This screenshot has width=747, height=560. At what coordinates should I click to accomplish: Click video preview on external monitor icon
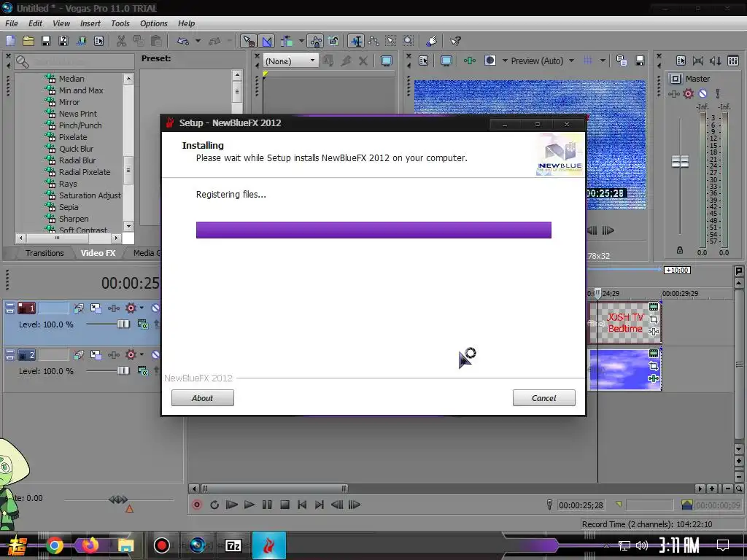[446, 61]
